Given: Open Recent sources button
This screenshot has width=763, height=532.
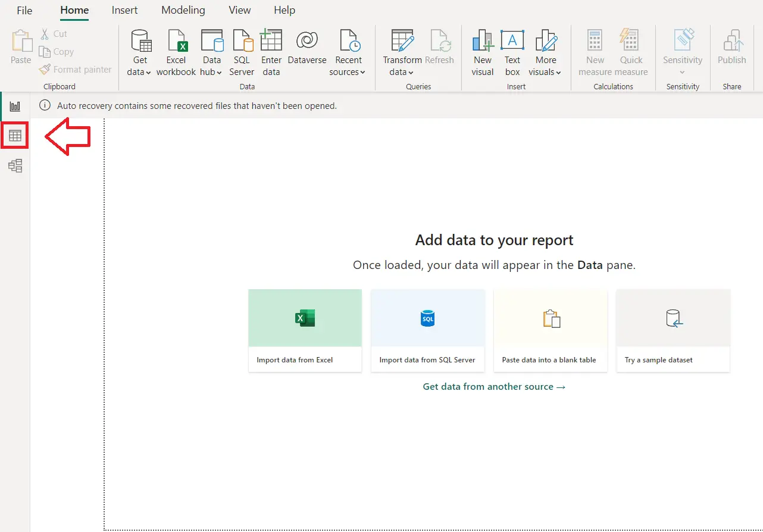Looking at the screenshot, I should (348, 52).
